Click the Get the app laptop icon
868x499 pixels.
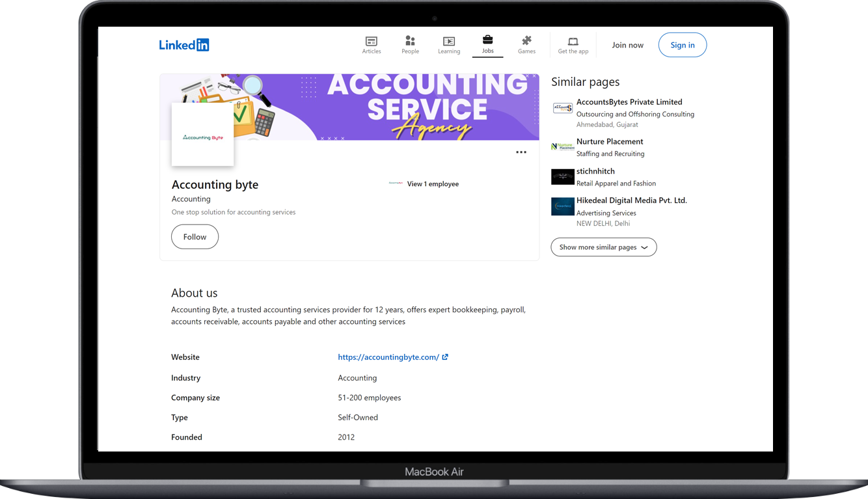573,41
